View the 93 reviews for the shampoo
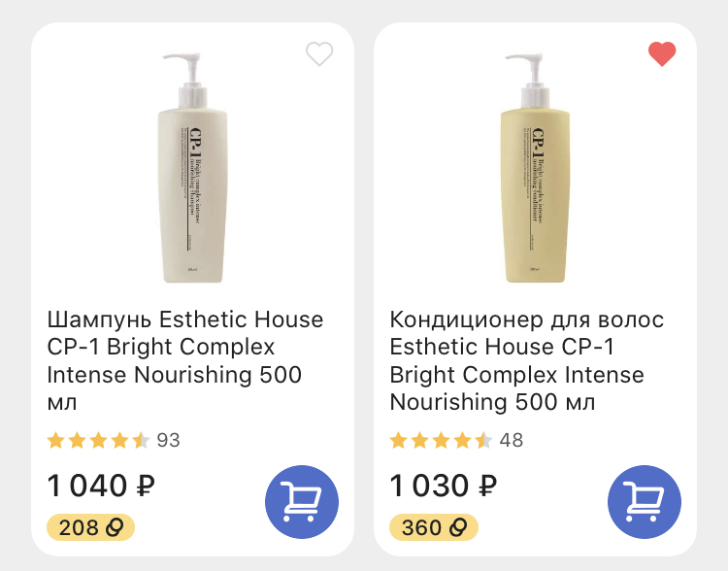 click(168, 441)
